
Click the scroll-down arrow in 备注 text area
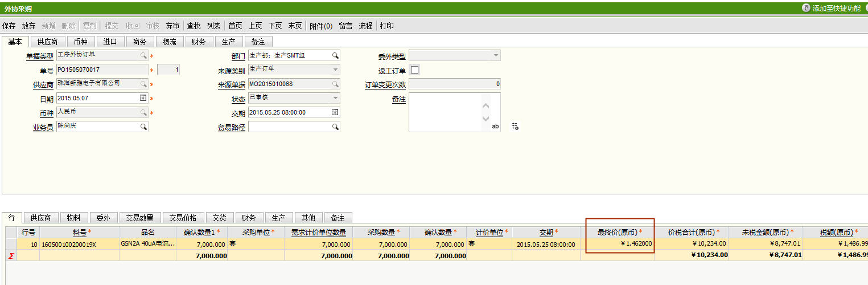click(485, 118)
